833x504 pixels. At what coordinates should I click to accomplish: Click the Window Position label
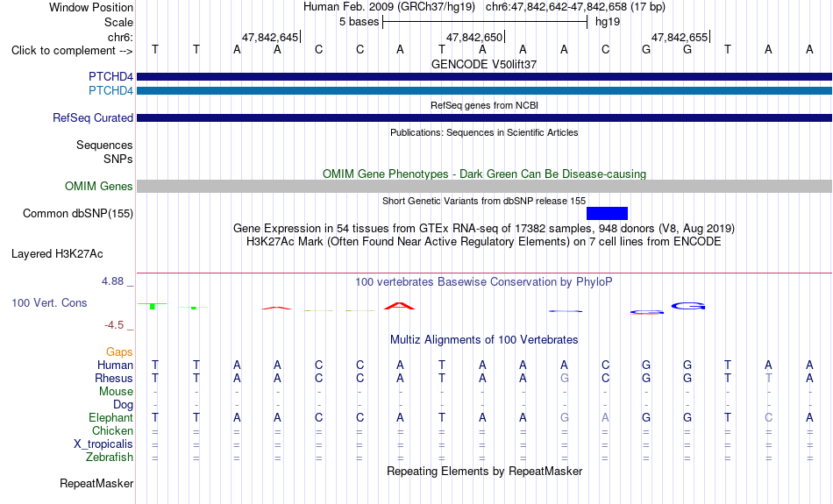91,7
